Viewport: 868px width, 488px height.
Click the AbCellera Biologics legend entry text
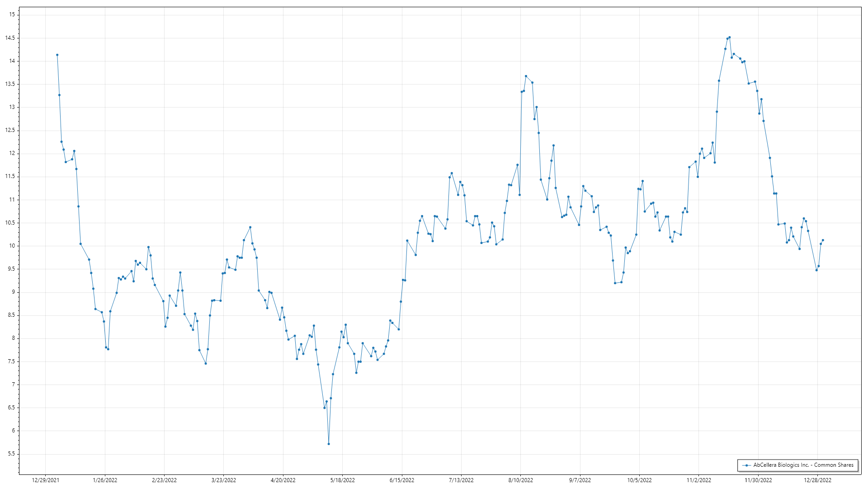click(803, 465)
